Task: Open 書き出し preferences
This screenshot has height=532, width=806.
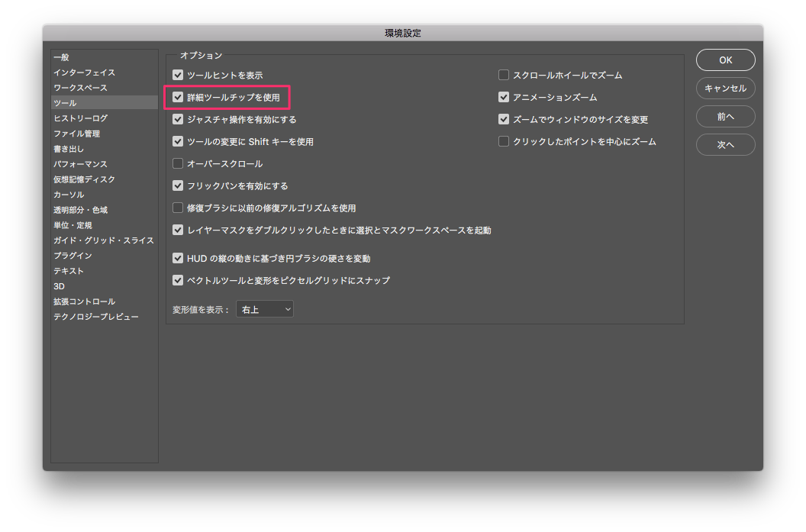Action: (x=105, y=149)
